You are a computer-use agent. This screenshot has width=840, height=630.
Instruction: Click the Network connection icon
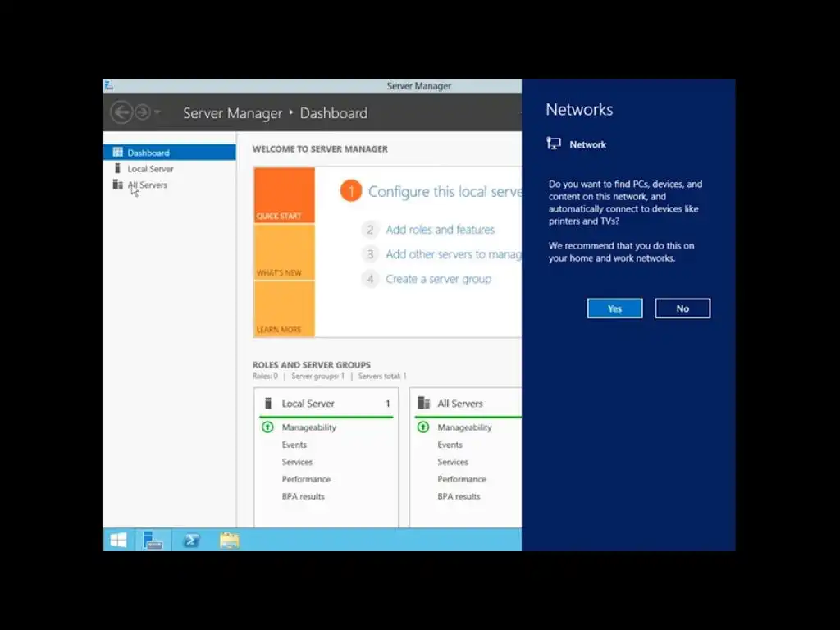[554, 144]
